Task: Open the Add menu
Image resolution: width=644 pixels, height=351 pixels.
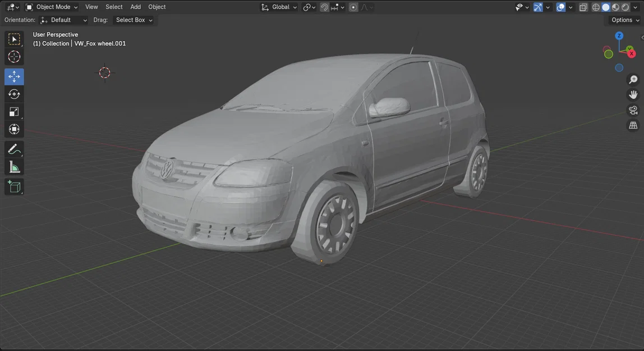Action: tap(135, 7)
